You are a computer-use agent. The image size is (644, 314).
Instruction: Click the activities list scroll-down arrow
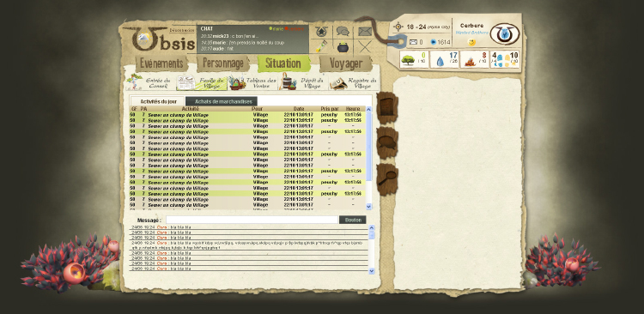(368, 207)
